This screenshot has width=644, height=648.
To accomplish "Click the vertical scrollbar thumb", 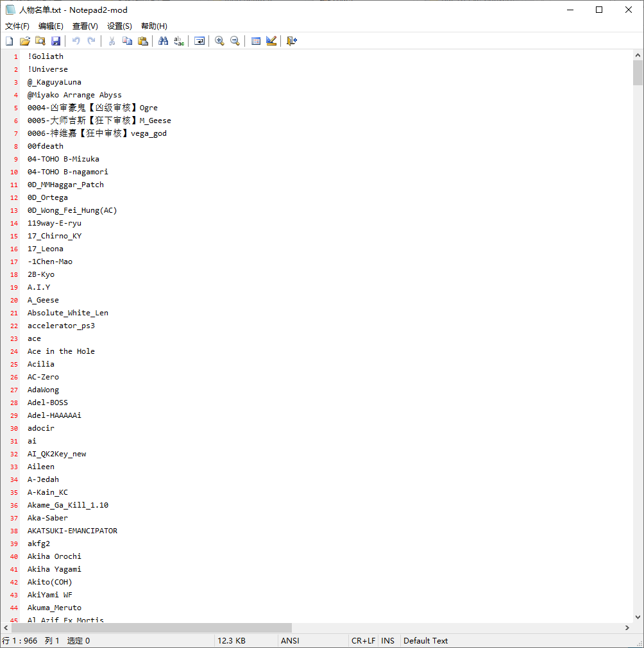I will tap(638, 72).
